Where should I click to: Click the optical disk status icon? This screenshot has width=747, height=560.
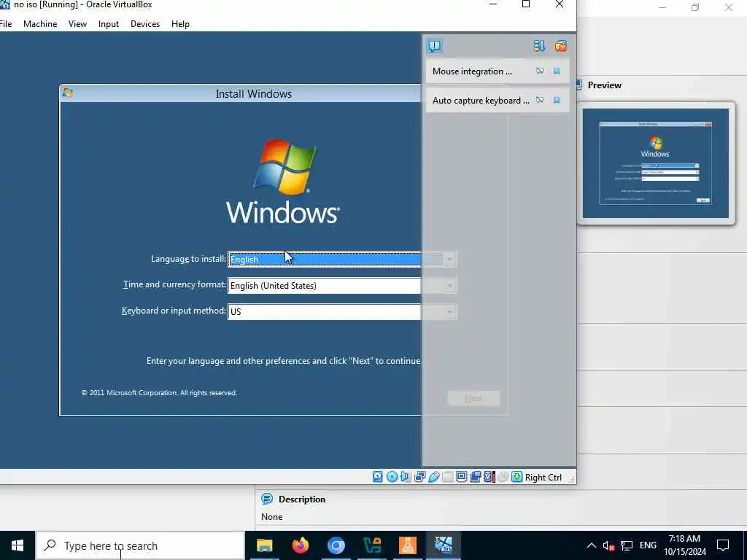tap(392, 477)
